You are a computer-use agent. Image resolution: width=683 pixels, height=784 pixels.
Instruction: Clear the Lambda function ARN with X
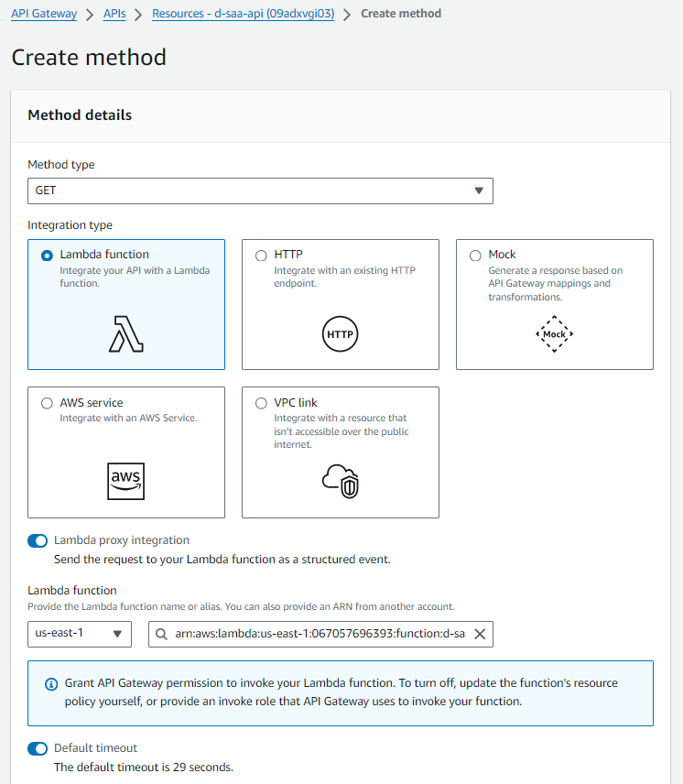pyautogui.click(x=479, y=634)
